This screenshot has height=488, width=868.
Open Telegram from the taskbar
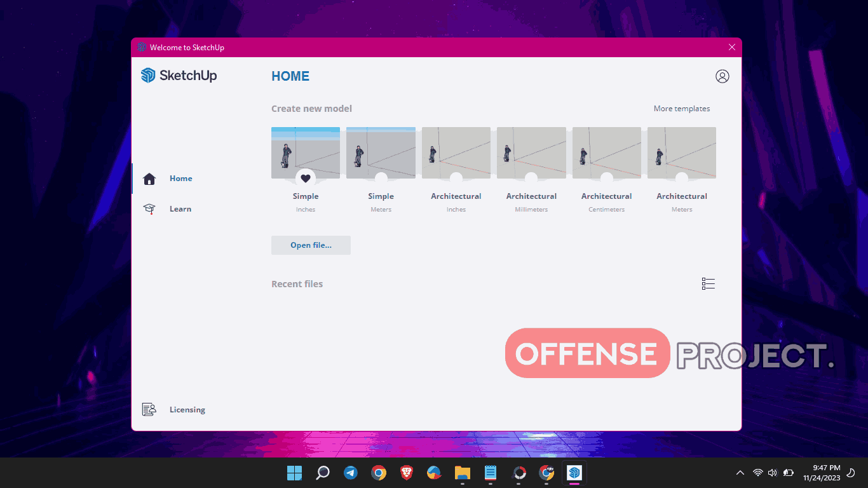coord(351,473)
